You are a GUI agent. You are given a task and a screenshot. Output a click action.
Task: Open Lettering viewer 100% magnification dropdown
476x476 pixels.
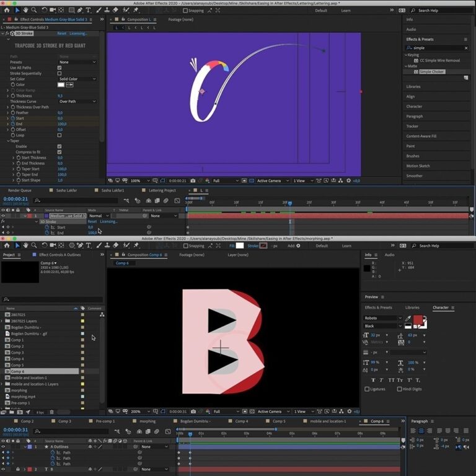[x=140, y=180]
